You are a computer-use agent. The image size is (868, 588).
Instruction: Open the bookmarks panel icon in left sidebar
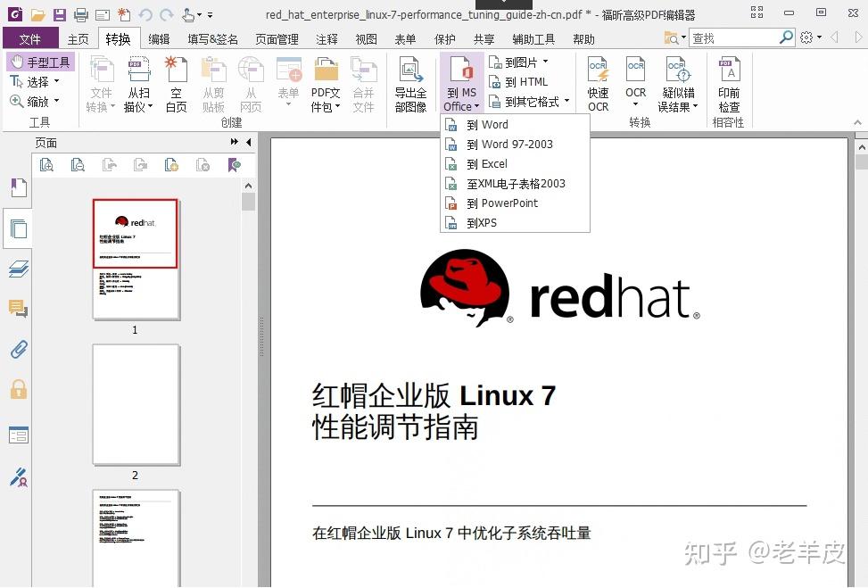(18, 188)
